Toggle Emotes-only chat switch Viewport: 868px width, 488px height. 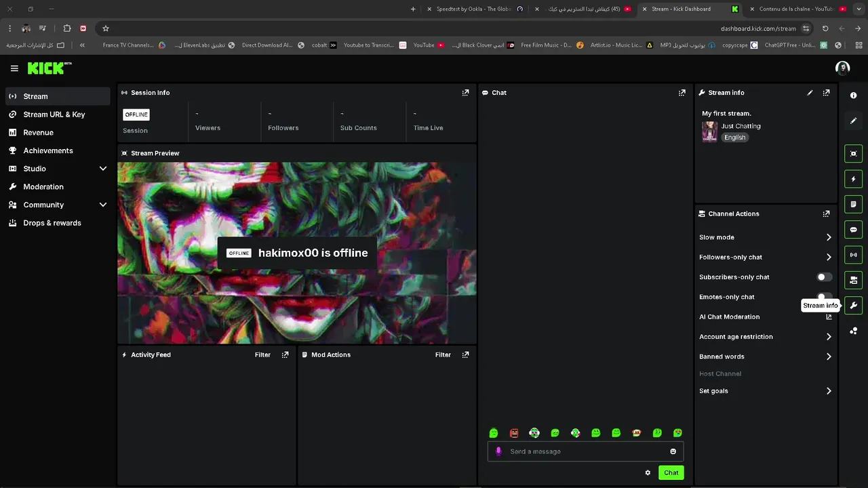[824, 296]
